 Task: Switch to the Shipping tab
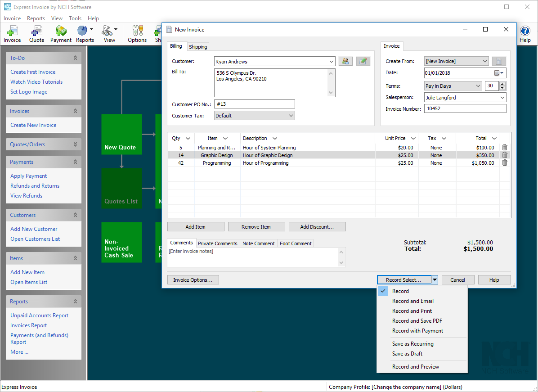pos(198,46)
